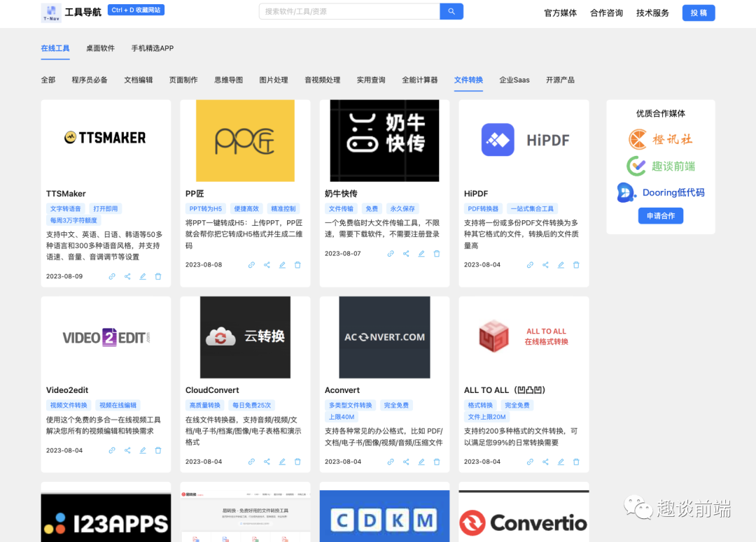This screenshot has height=542, width=756.
Task: Share the HiPDF card
Action: pyautogui.click(x=545, y=265)
